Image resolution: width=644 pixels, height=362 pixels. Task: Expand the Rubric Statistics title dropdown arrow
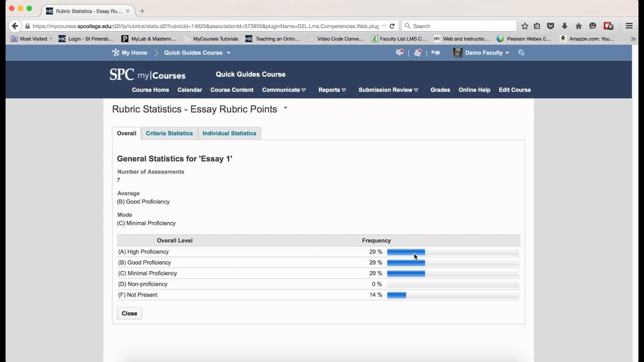click(285, 108)
